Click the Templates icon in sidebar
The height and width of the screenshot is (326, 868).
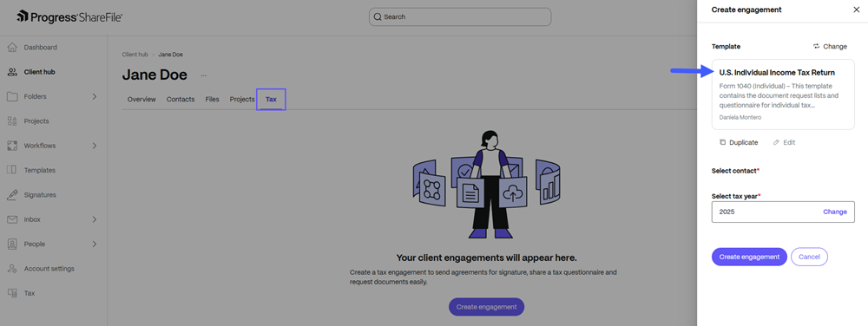[12, 170]
